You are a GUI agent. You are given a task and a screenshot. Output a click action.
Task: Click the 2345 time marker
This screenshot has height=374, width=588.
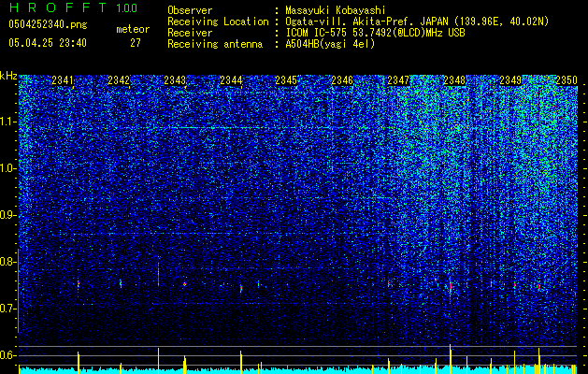point(286,80)
